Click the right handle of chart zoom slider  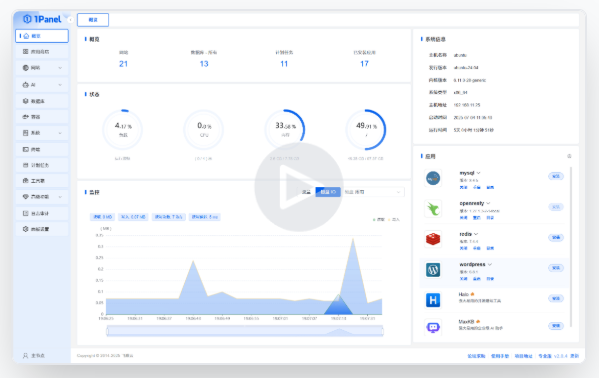click(382, 331)
